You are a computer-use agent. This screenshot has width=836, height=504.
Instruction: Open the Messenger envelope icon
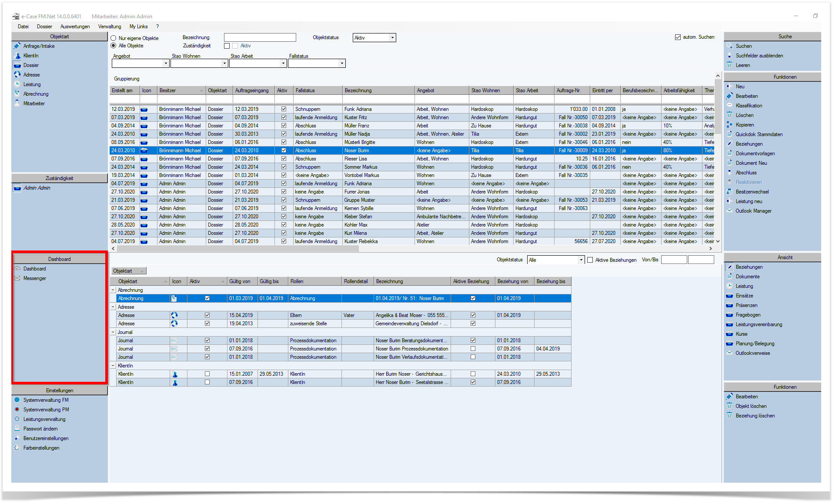17,278
